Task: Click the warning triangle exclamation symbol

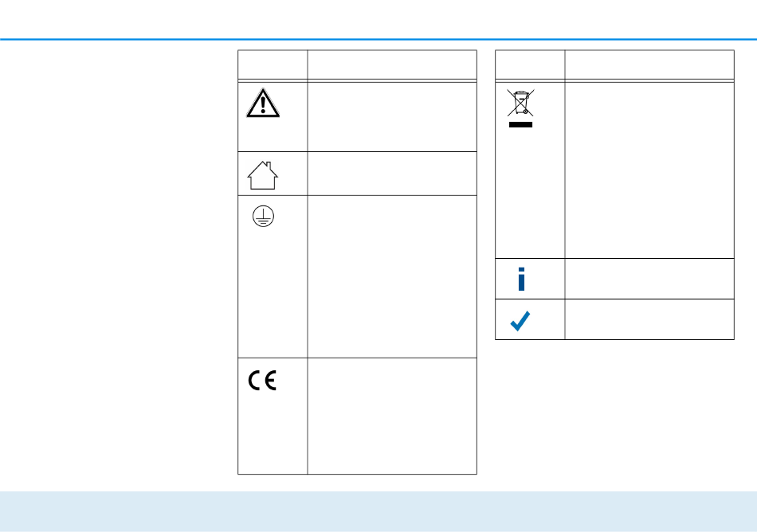Action: coord(263,103)
